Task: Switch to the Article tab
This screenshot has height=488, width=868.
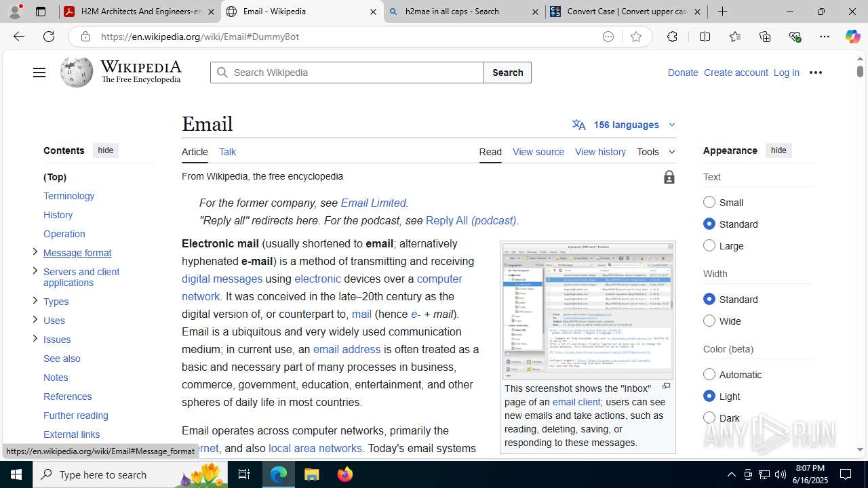Action: click(195, 152)
